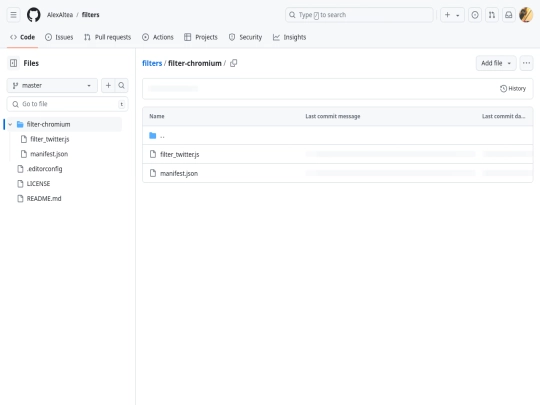Screen dimensions: 540x405
Task: Click the Name column header
Action: [x=157, y=116]
